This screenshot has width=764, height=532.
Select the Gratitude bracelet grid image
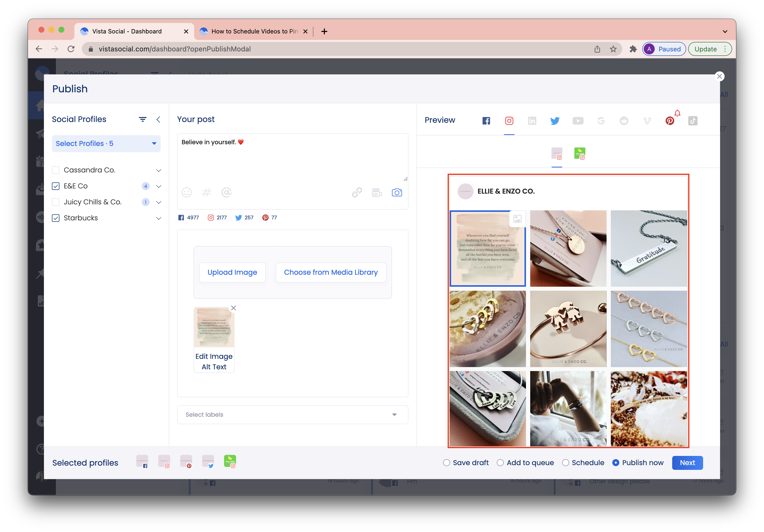click(648, 248)
